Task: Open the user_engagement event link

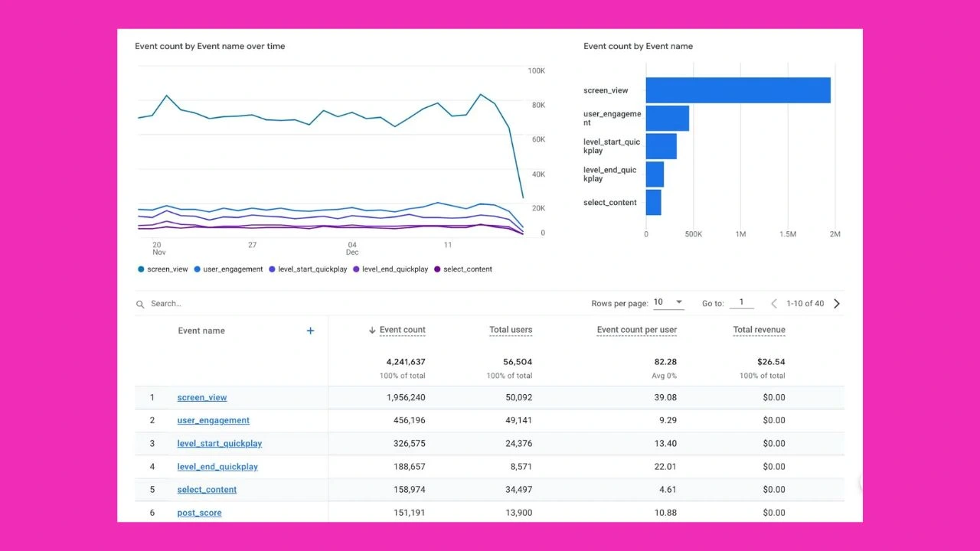Action: [x=214, y=421]
